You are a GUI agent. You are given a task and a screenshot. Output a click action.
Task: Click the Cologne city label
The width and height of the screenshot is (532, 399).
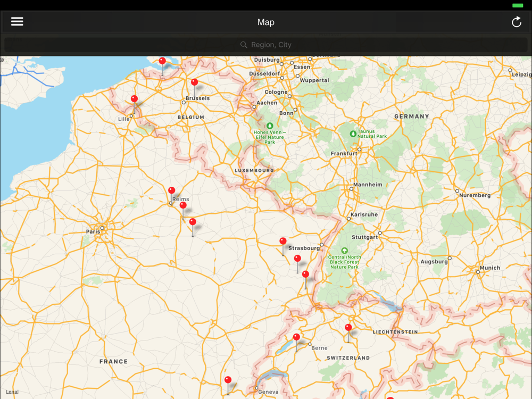click(276, 92)
